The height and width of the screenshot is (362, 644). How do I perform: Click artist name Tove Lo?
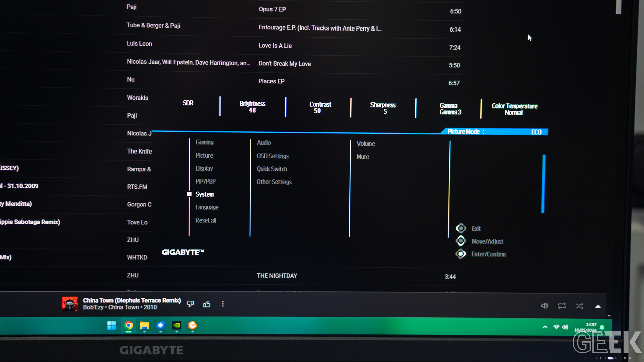(x=137, y=222)
